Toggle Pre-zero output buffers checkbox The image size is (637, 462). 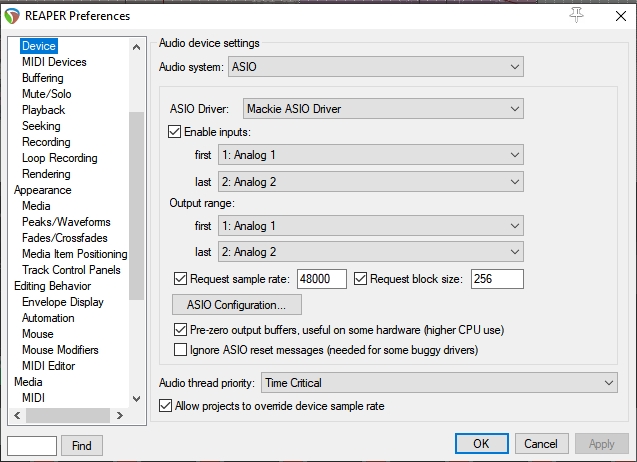pyautogui.click(x=181, y=329)
